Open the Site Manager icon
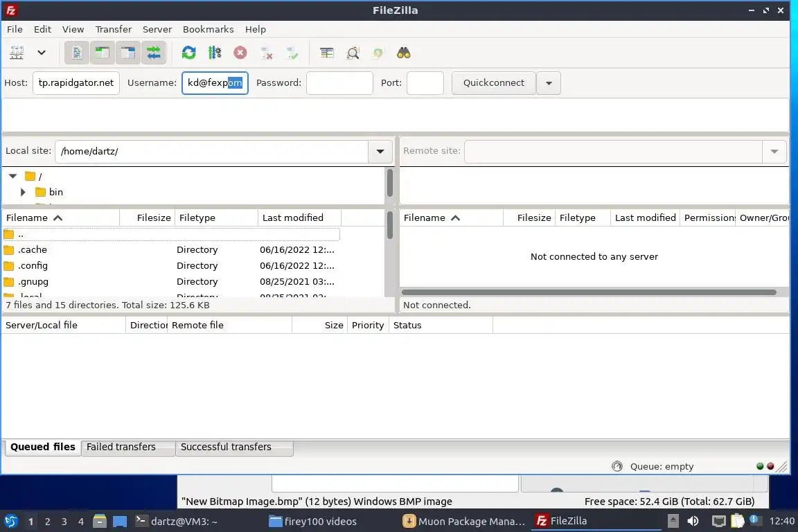Viewport: 798px width, 532px height. point(17,53)
